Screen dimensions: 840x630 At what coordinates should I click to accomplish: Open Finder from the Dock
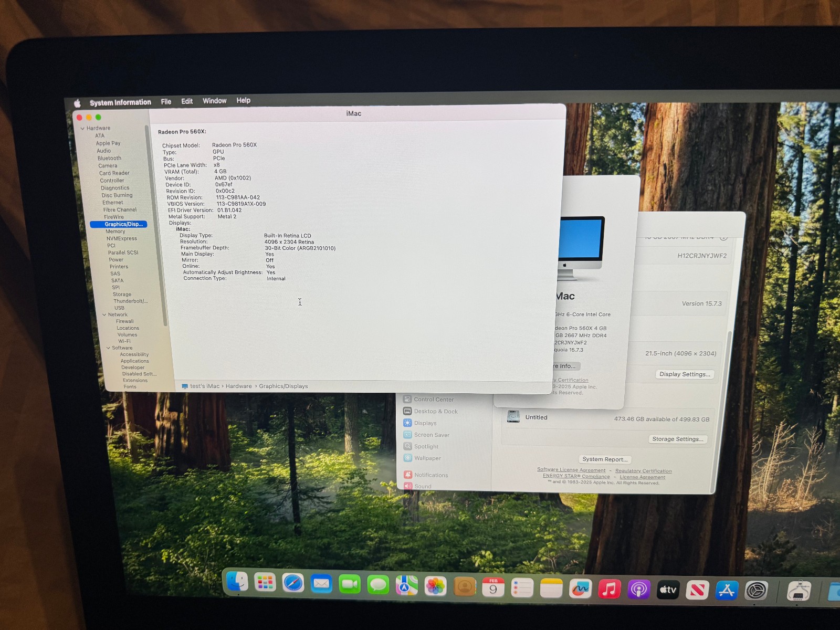(x=237, y=582)
